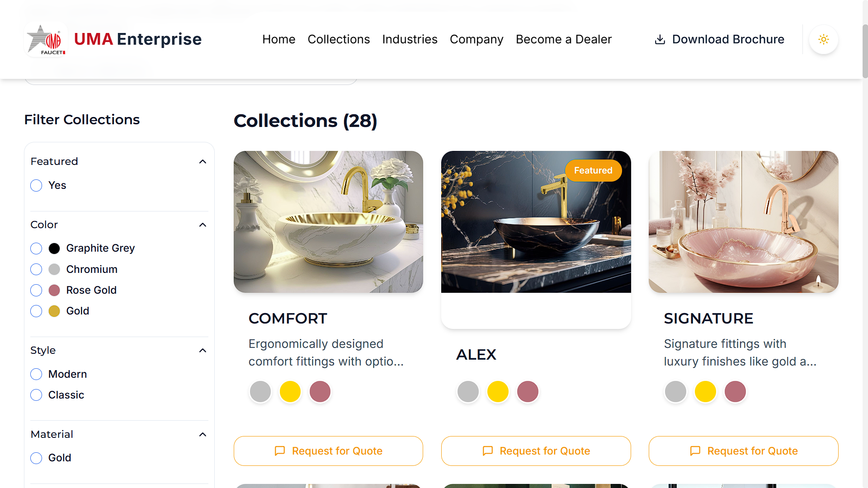Collapse the Style filter section
Image resolution: width=868 pixels, height=488 pixels.
coord(203,350)
